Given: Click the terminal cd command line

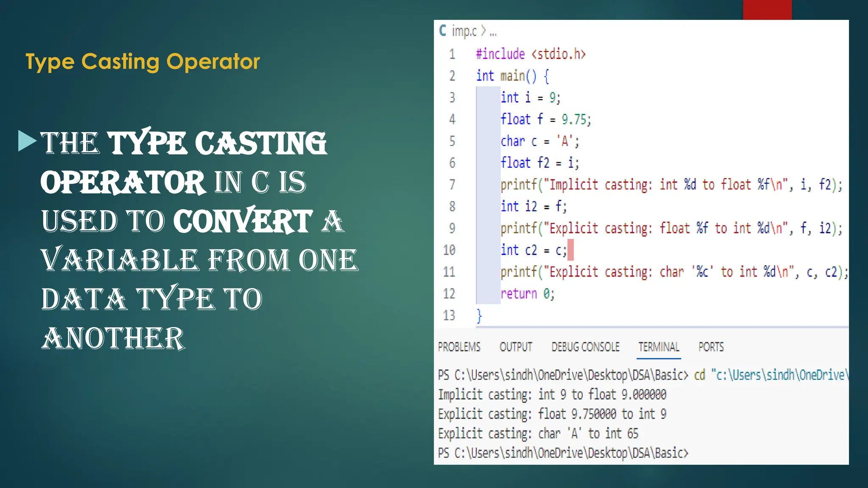Looking at the screenshot, I should [643, 375].
